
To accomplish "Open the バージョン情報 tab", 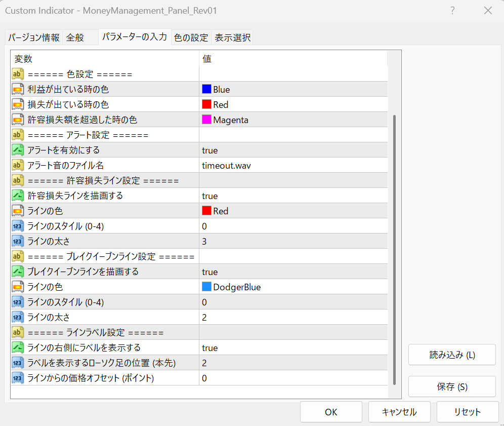I will [34, 37].
